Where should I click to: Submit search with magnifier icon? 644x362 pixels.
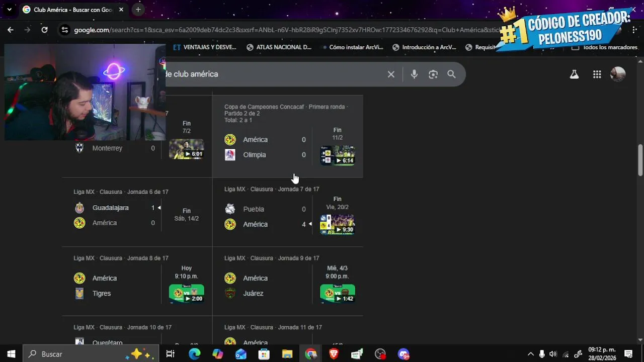452,74
